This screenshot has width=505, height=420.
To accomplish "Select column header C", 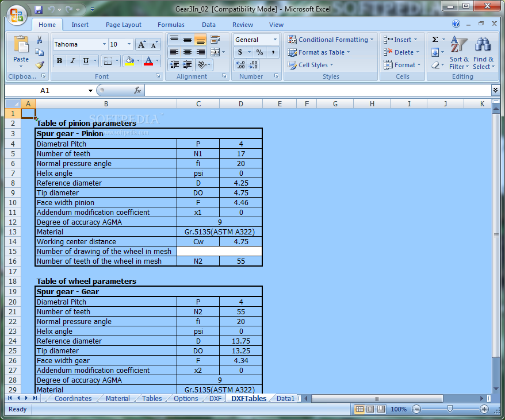I will pos(198,103).
